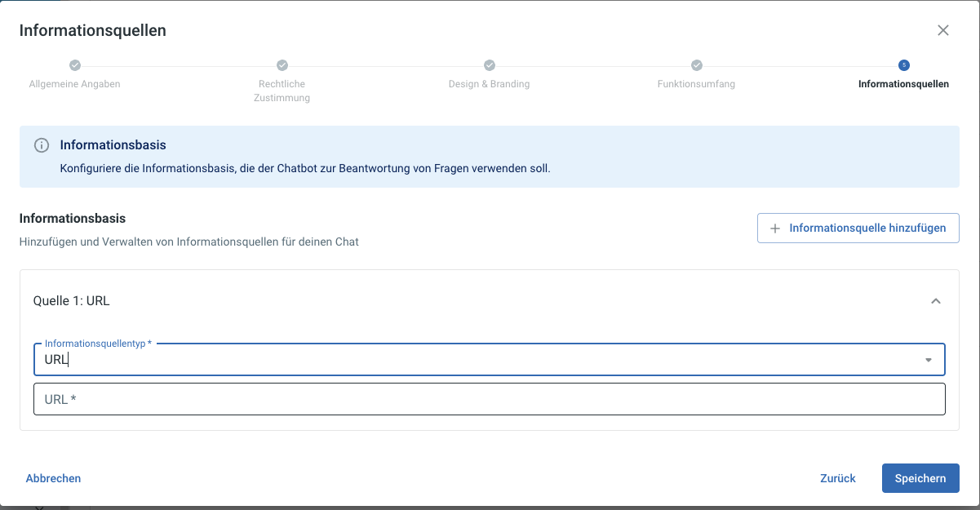Image resolution: width=980 pixels, height=510 pixels.
Task: Focus the Informationsquellentyp combo box showing URL
Action: 489,359
